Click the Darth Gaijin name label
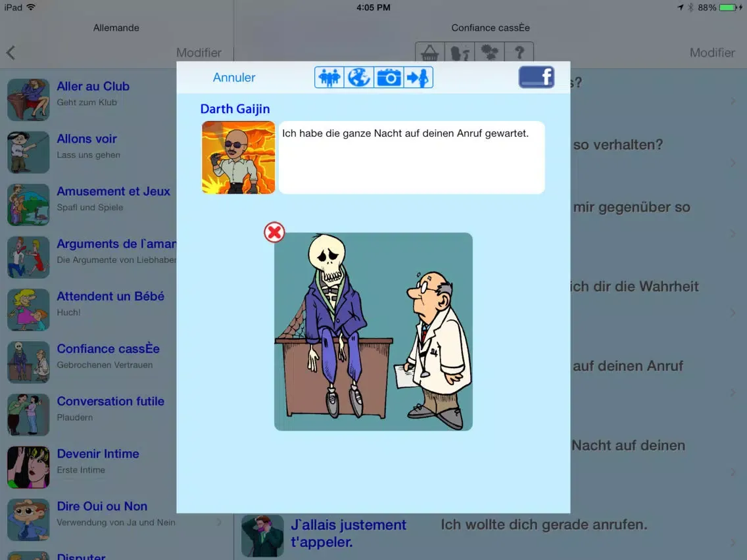 point(235,109)
